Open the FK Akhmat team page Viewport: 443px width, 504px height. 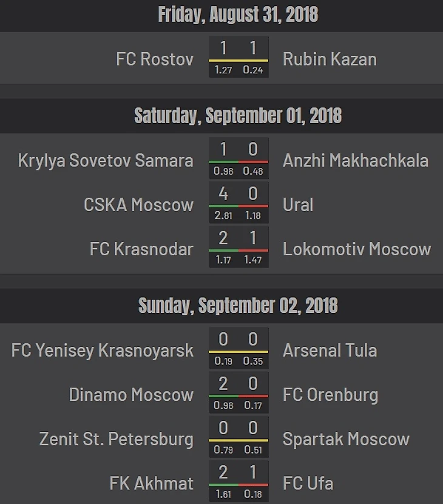coord(152,483)
